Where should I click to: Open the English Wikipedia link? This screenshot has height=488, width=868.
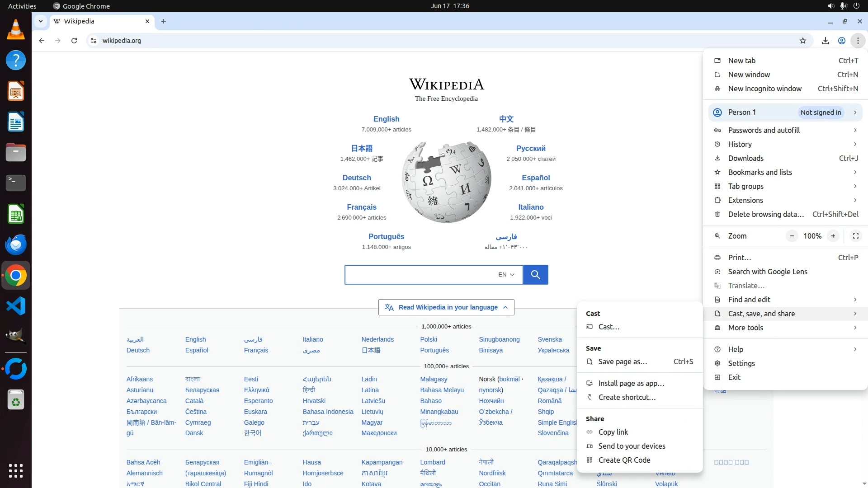tap(386, 119)
